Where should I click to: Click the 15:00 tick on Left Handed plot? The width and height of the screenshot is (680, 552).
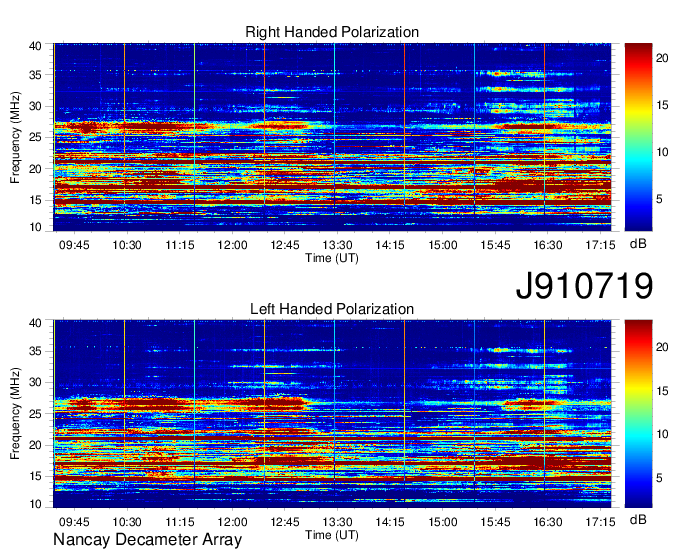pyautogui.click(x=442, y=522)
